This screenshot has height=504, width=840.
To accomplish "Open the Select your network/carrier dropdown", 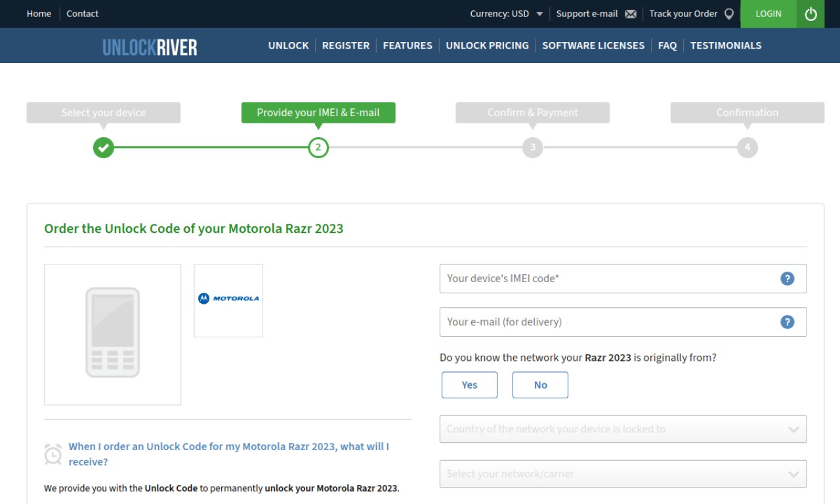I will 623,474.
